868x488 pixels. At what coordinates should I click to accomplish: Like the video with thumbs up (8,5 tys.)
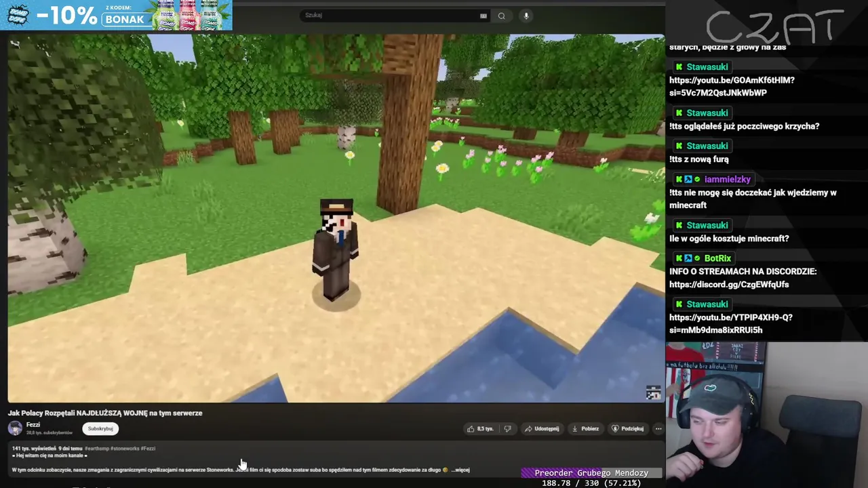point(480,429)
